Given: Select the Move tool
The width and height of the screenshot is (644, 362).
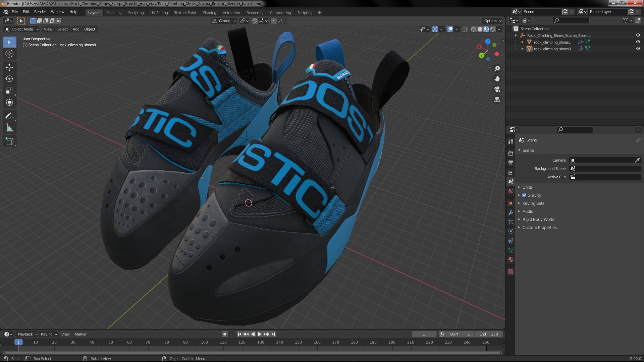Looking at the screenshot, I should click(9, 67).
